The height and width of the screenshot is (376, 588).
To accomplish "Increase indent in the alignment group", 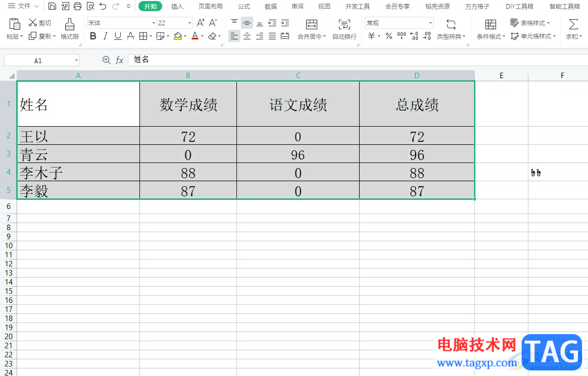I will coord(285,23).
